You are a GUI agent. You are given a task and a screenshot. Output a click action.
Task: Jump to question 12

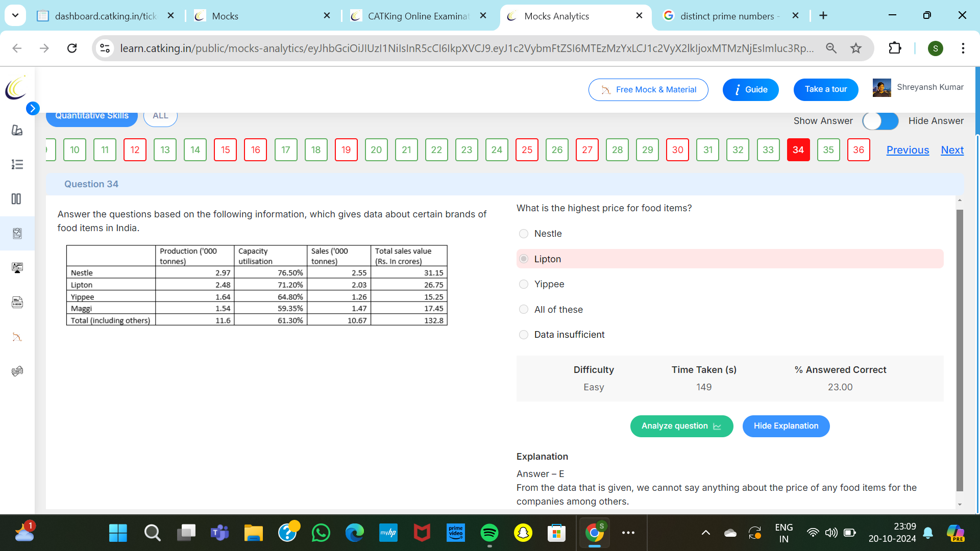coord(135,150)
